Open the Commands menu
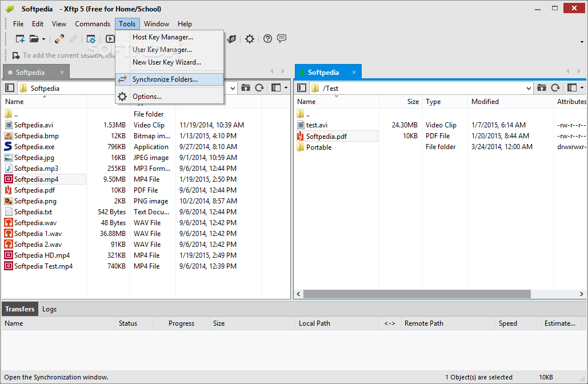588x384 pixels. point(92,23)
